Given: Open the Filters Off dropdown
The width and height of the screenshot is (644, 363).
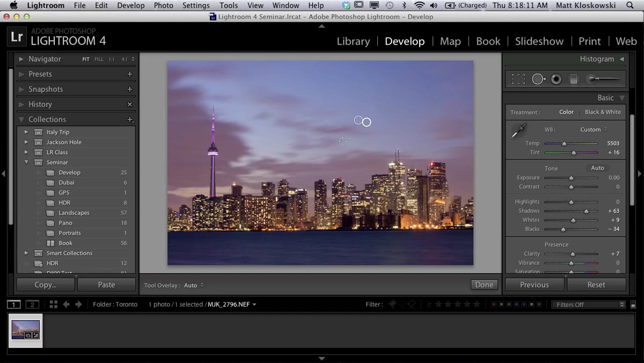Looking at the screenshot, I should click(x=589, y=304).
